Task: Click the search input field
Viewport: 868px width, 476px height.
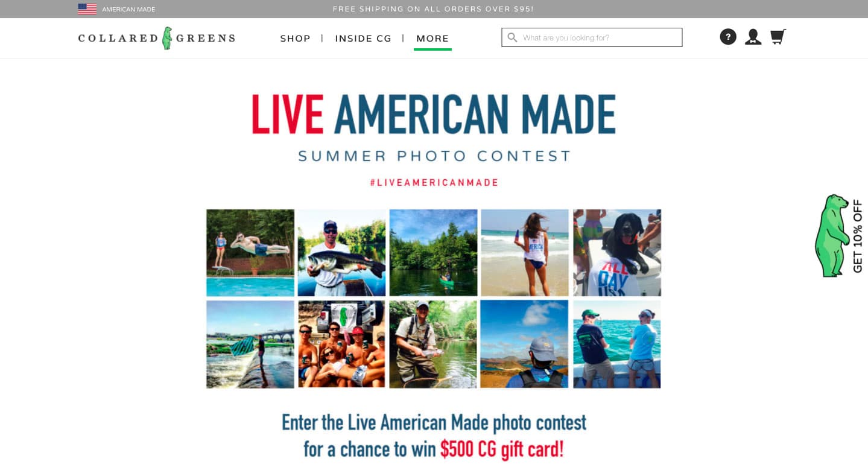Action: point(592,37)
